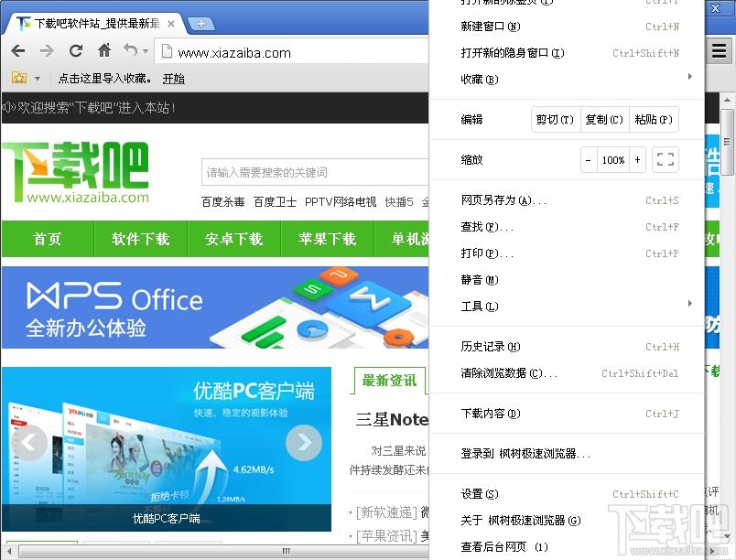The image size is (736, 560).
Task: Choose 登录到 枫树极速浏览器 menu item
Action: (567, 454)
